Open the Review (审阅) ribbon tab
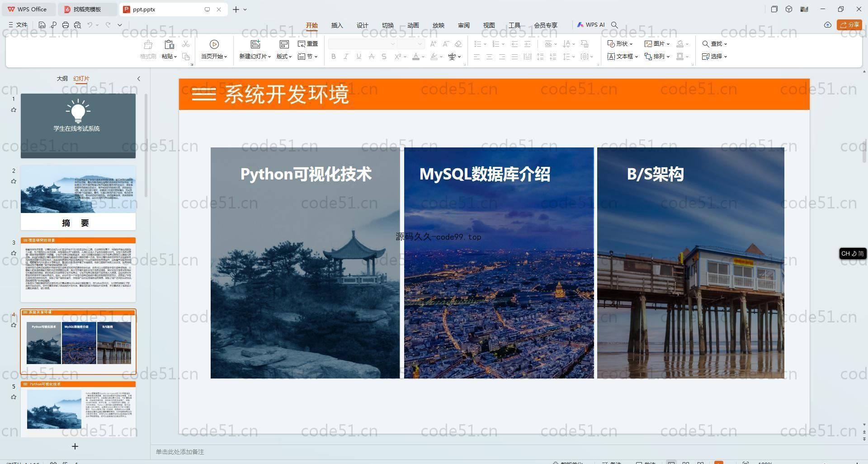The height and width of the screenshot is (464, 868). (464, 25)
